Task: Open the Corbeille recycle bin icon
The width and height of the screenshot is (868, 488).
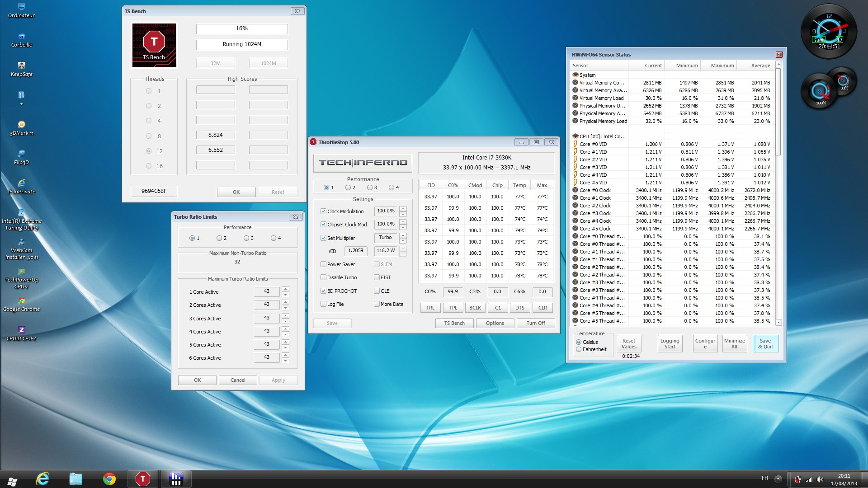Action: click(x=21, y=40)
